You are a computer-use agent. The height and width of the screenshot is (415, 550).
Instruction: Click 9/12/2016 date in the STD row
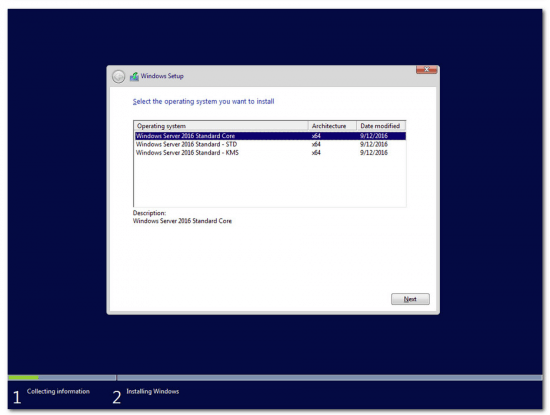pos(374,144)
